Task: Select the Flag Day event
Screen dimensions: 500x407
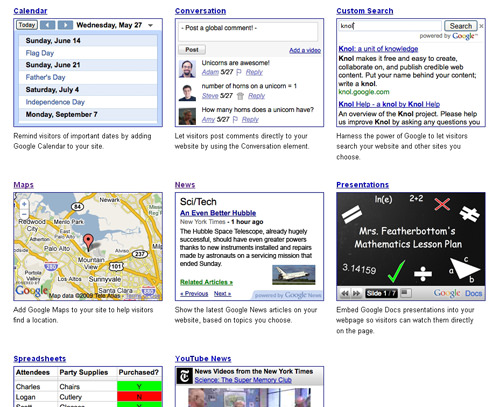Action: pyautogui.click(x=40, y=53)
